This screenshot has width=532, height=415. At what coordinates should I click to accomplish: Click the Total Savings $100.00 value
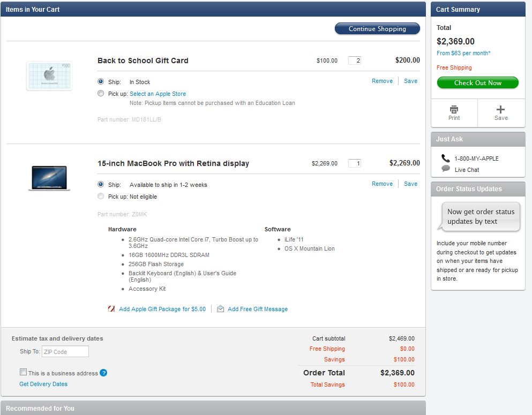[x=404, y=384]
